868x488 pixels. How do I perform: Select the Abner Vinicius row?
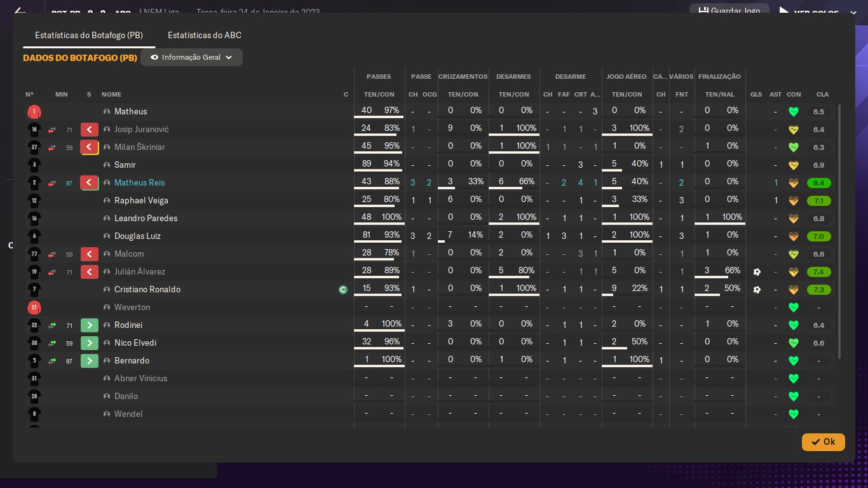tap(429, 379)
